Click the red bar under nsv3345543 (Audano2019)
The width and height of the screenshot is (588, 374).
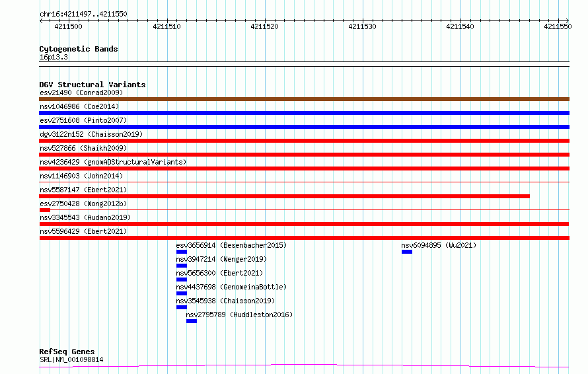[x=304, y=224]
